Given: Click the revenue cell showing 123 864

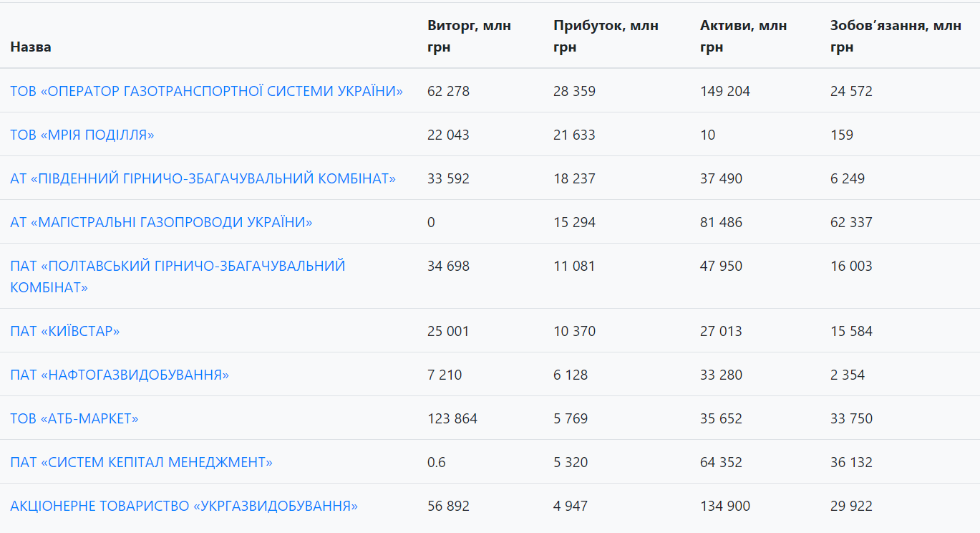Looking at the screenshot, I should [x=452, y=418].
